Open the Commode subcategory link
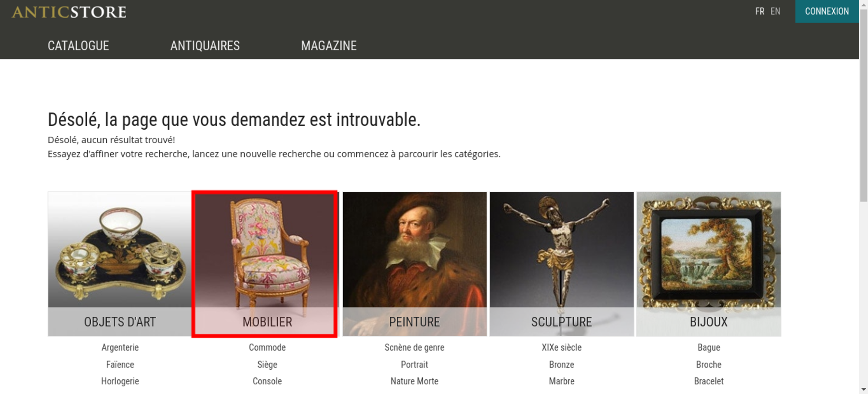Image resolution: width=868 pixels, height=394 pixels. point(267,347)
